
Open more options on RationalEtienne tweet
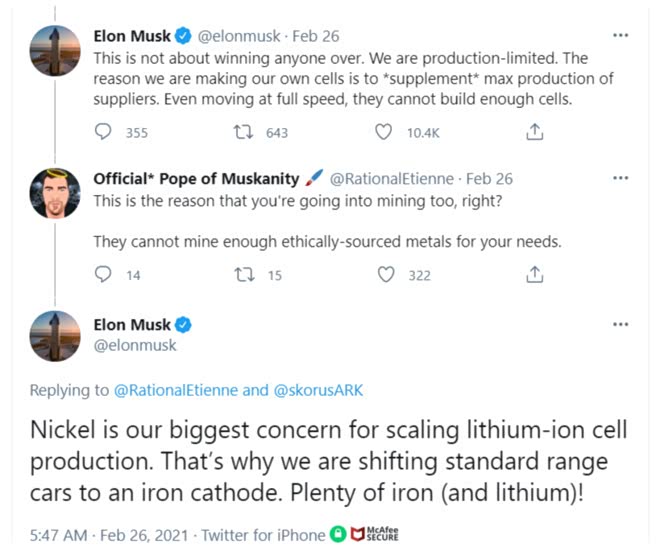(620, 178)
